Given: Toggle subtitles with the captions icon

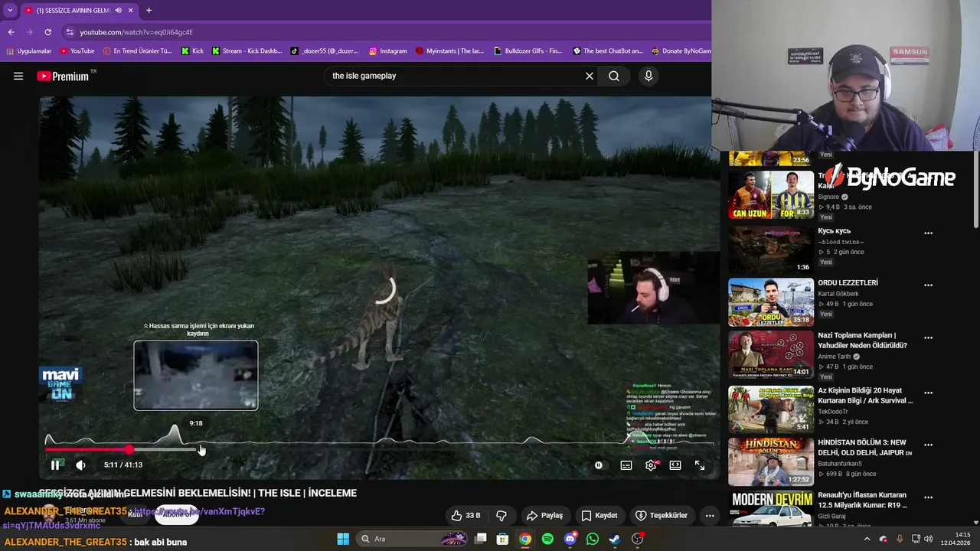Looking at the screenshot, I should 626,465.
